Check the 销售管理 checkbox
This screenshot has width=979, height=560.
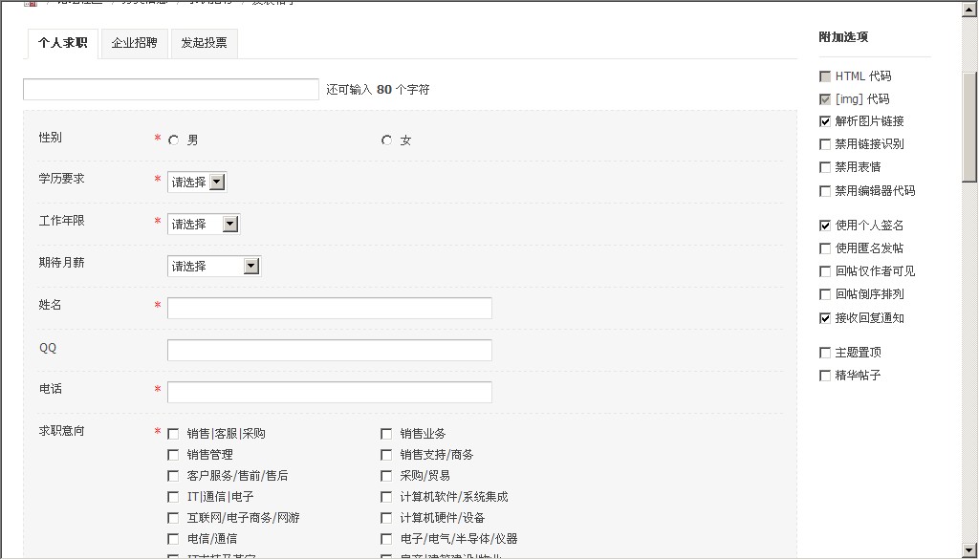click(x=173, y=455)
